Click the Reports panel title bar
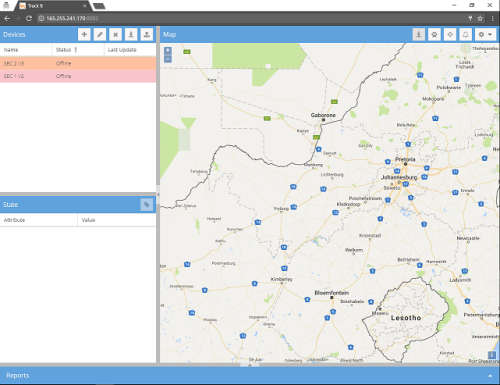 (250, 376)
